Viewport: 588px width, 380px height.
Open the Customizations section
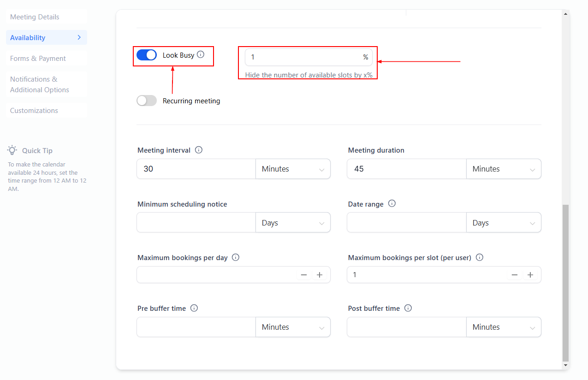pyautogui.click(x=34, y=111)
